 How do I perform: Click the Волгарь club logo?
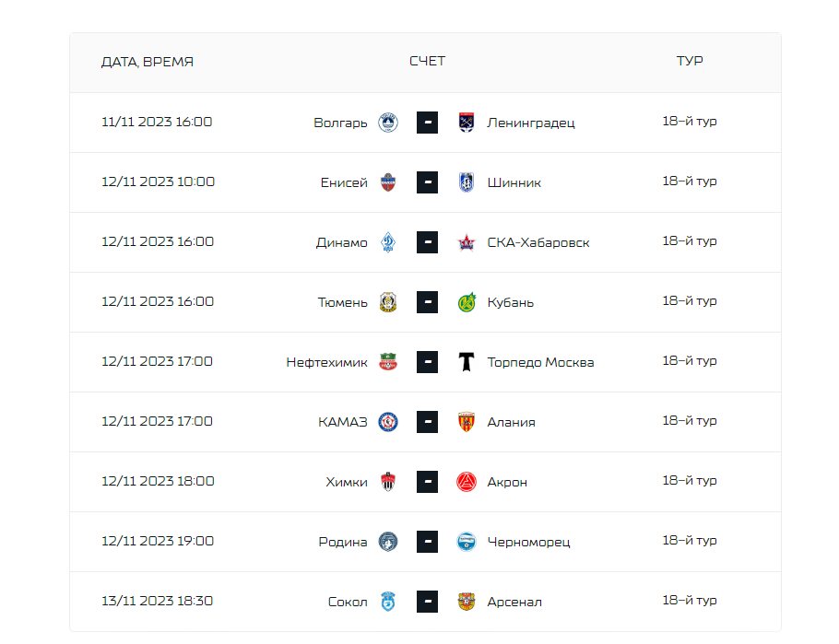pos(388,123)
